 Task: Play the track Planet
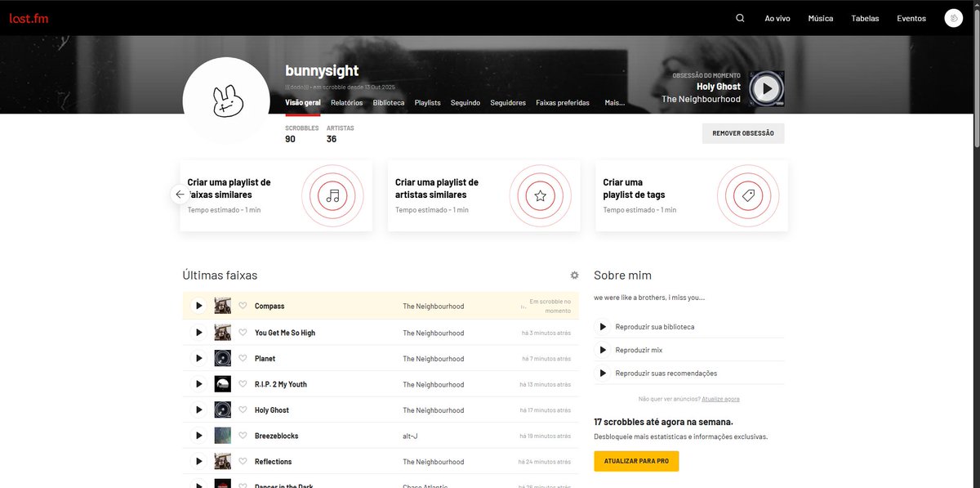pyautogui.click(x=198, y=358)
